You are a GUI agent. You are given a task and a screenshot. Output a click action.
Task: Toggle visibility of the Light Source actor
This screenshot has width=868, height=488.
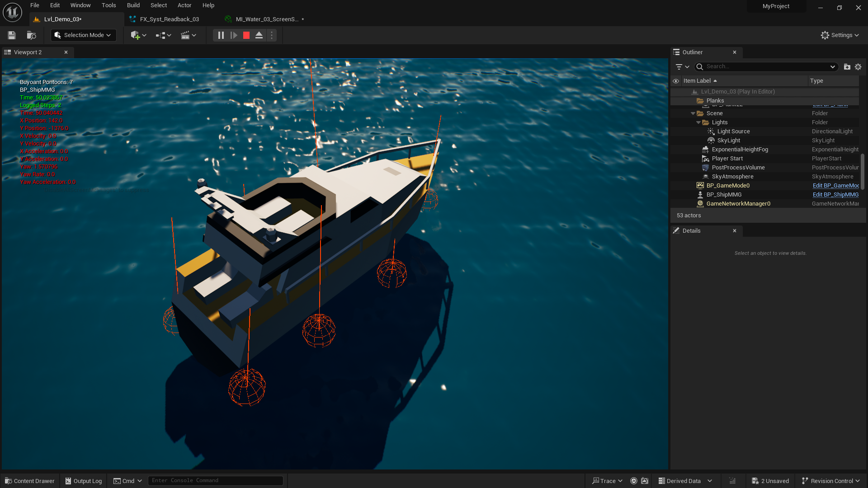click(676, 131)
